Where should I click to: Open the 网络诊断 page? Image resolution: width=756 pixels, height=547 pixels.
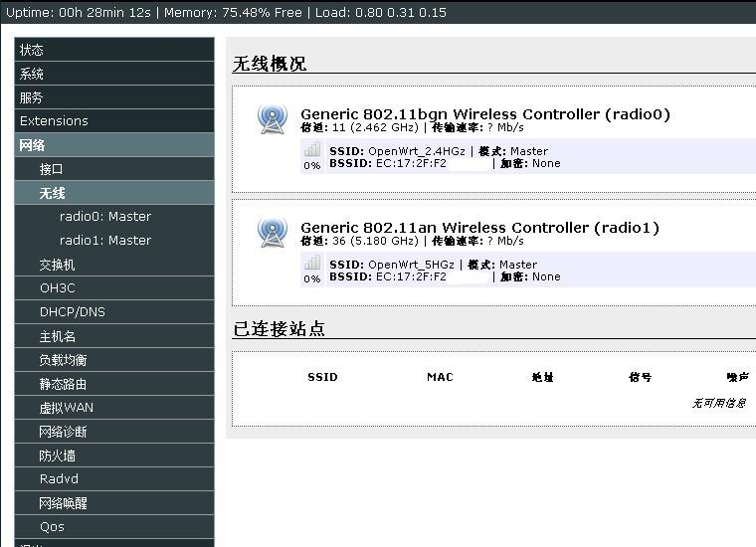tap(114, 432)
